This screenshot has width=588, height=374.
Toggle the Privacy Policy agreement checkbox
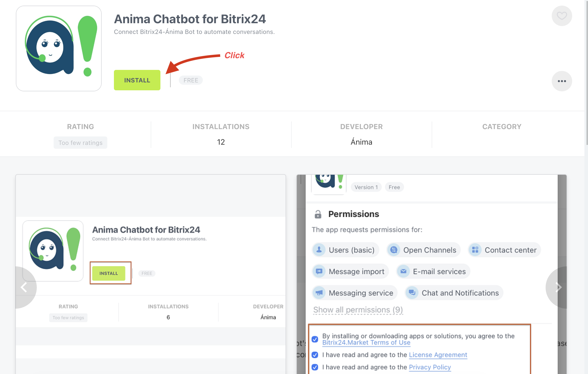(315, 367)
